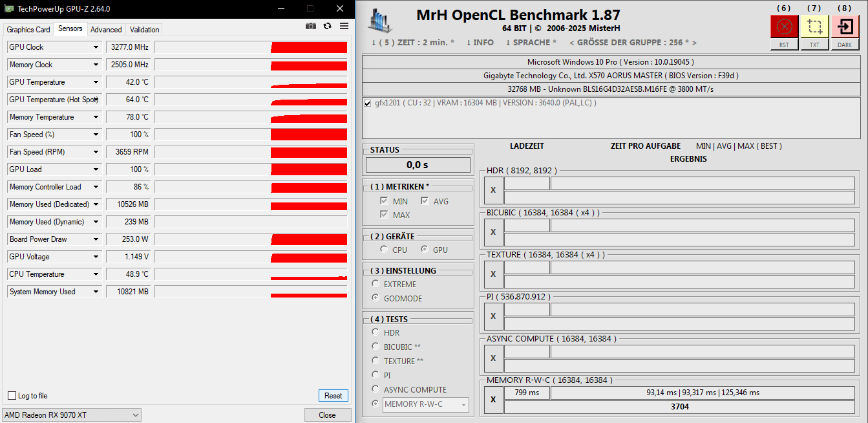The height and width of the screenshot is (423, 868).
Task: Select the EXTREME setting
Action: [376, 284]
